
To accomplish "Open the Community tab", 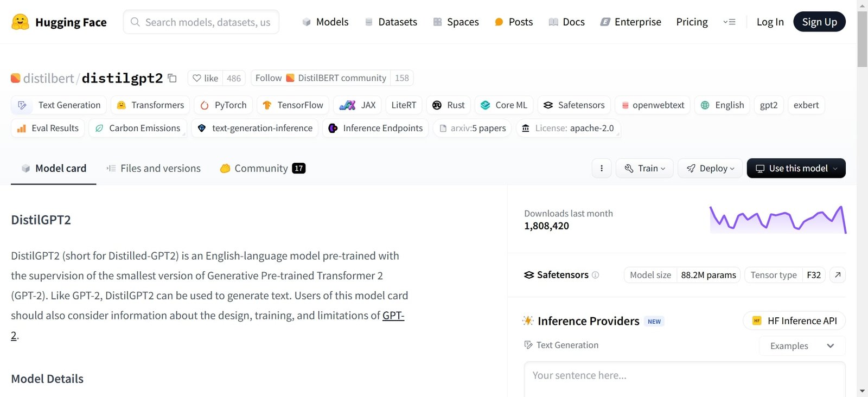I will (260, 168).
